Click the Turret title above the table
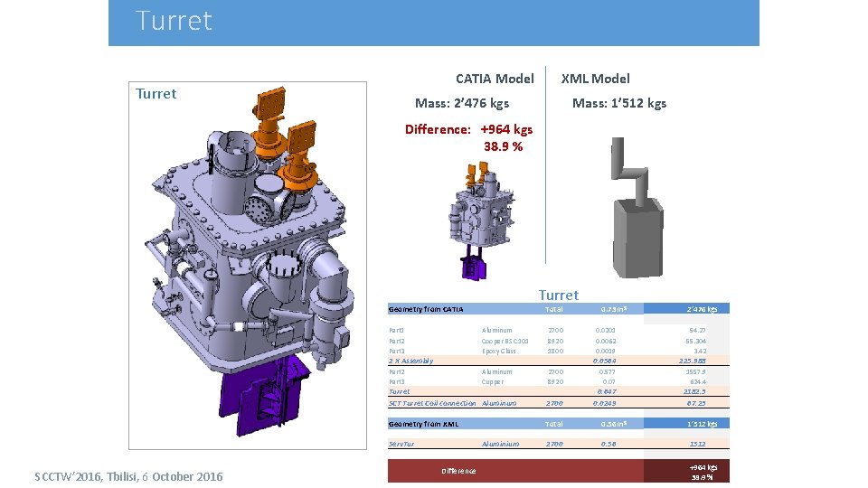Viewport: 868px width, 488px height. [x=559, y=295]
